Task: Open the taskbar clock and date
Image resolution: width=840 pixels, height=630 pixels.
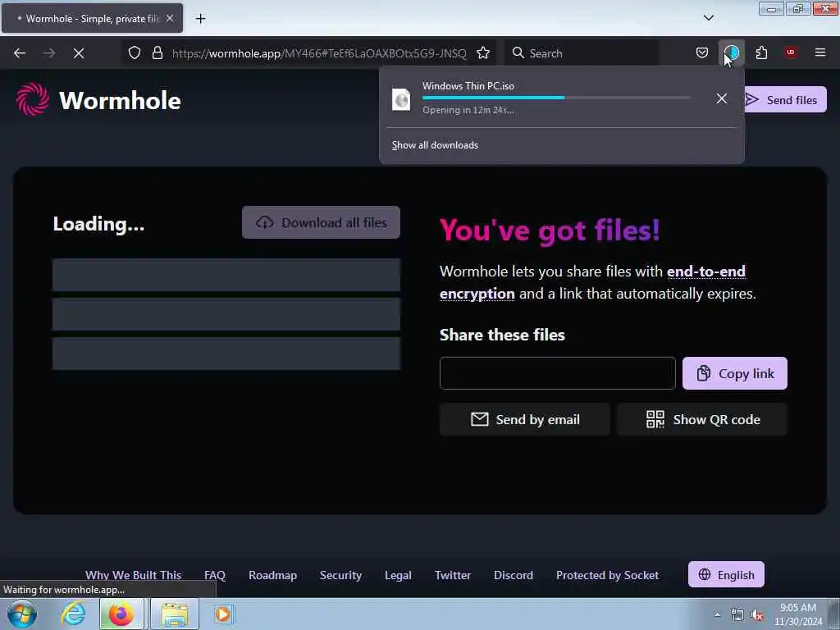Action: (797, 614)
